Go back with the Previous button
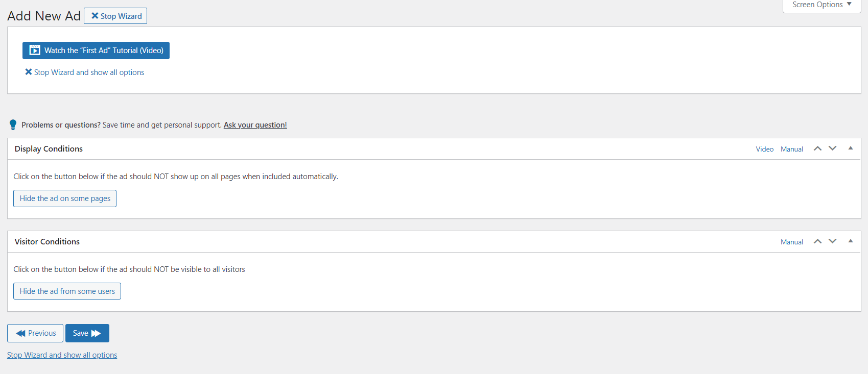 tap(35, 333)
